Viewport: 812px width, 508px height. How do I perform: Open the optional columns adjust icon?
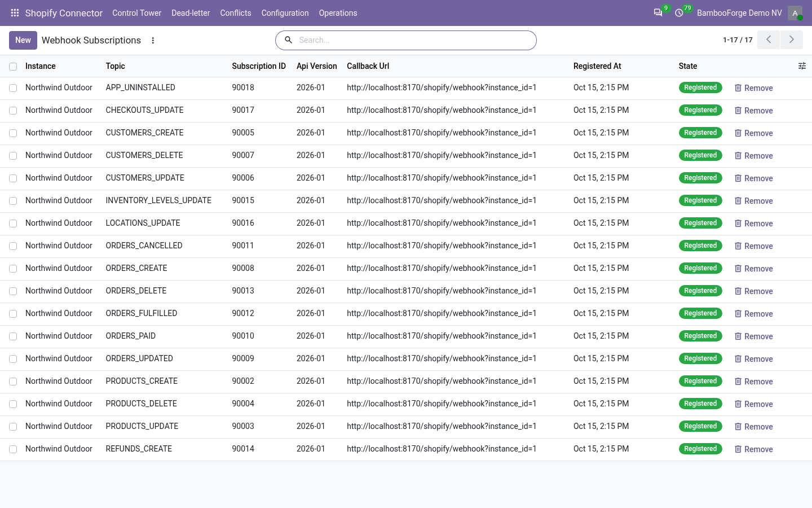coord(802,66)
